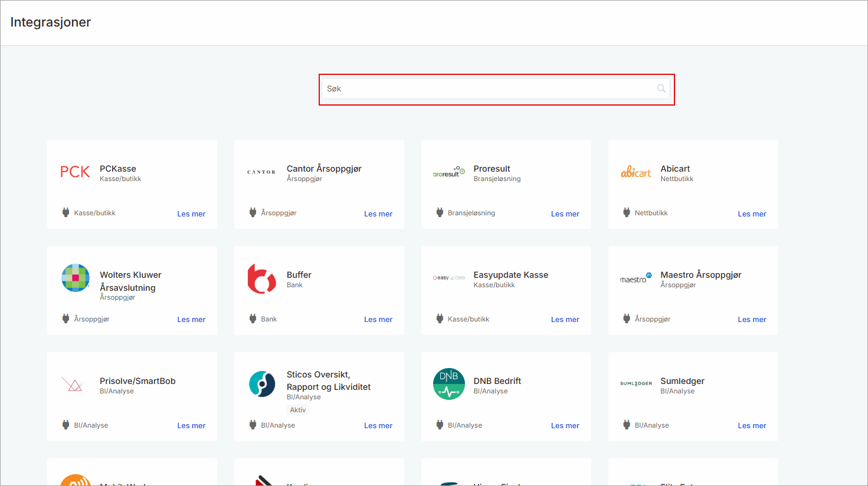
Task: Click the Sticos Oversikt, Rapport og Likviditet title
Action: coord(329,381)
